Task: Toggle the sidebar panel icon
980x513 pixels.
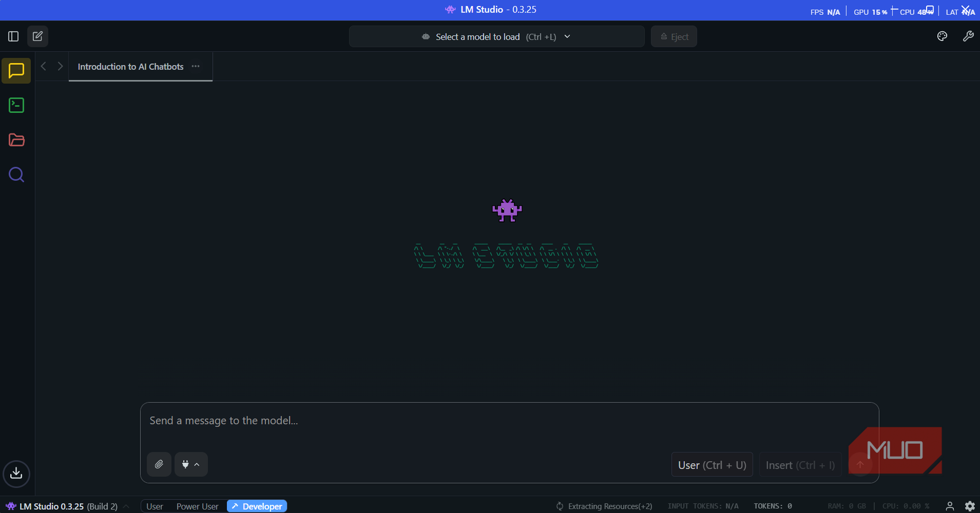Action: 13,36
